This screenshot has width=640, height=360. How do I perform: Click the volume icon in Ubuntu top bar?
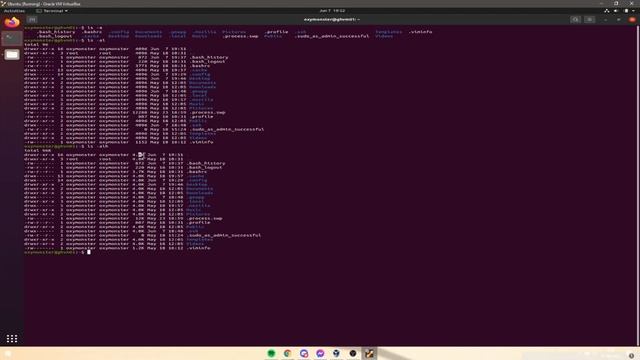click(x=616, y=11)
